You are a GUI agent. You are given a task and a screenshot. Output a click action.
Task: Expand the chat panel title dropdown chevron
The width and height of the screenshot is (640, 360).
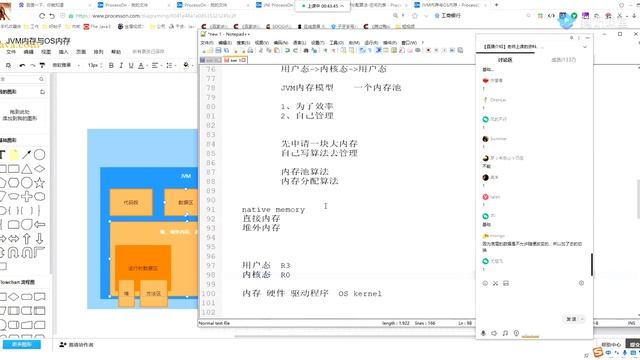tap(584, 47)
